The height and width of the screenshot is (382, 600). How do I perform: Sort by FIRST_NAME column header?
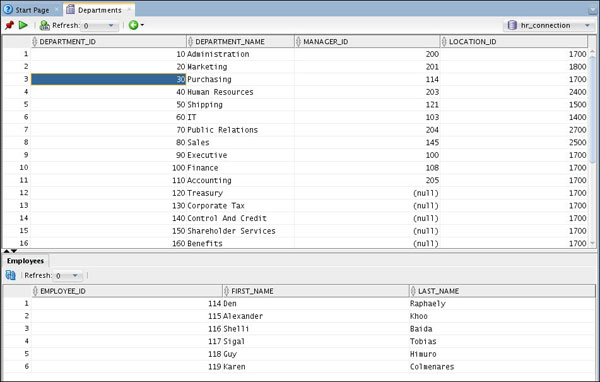316,291
